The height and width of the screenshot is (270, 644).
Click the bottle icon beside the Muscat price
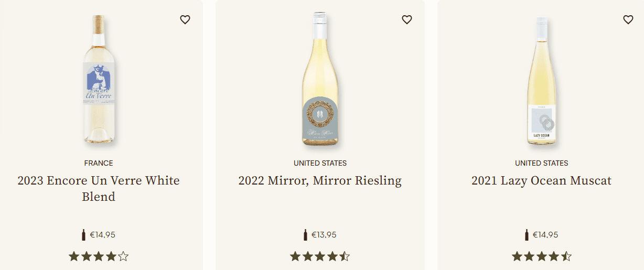coord(527,235)
